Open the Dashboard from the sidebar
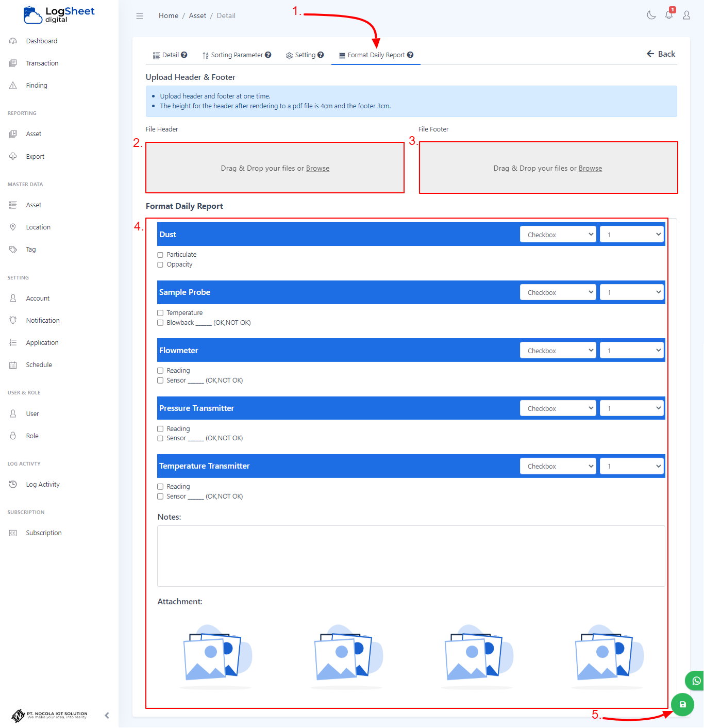The image size is (704, 728). pyautogui.click(x=41, y=41)
